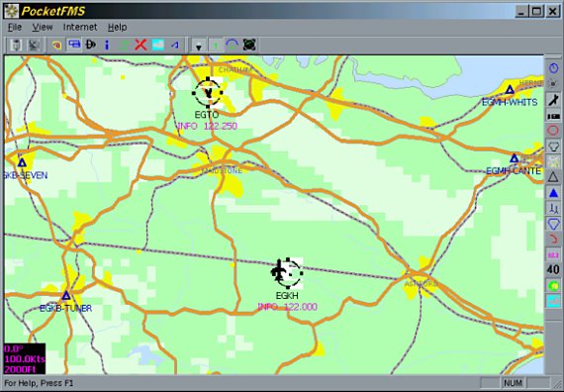Open the File menu
The image size is (564, 392).
click(15, 27)
